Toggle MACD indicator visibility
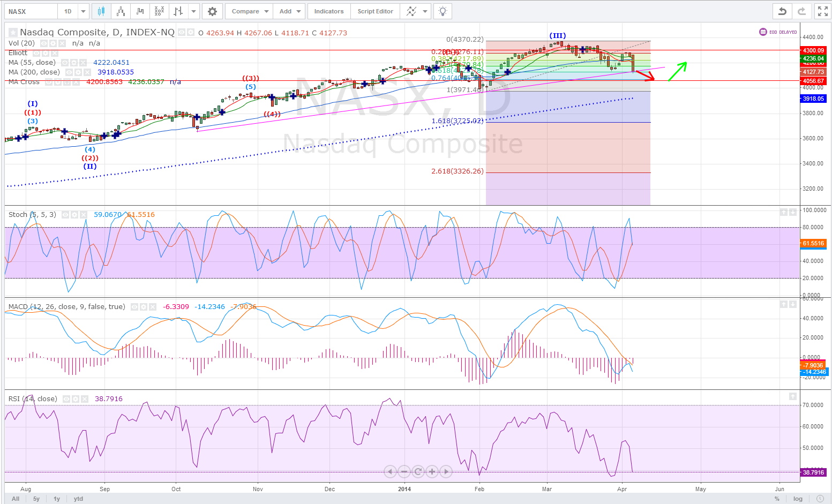The image size is (832, 504). click(x=134, y=307)
